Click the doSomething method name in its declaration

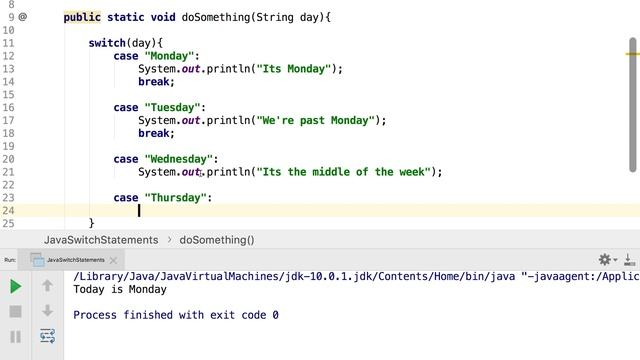coord(216,17)
